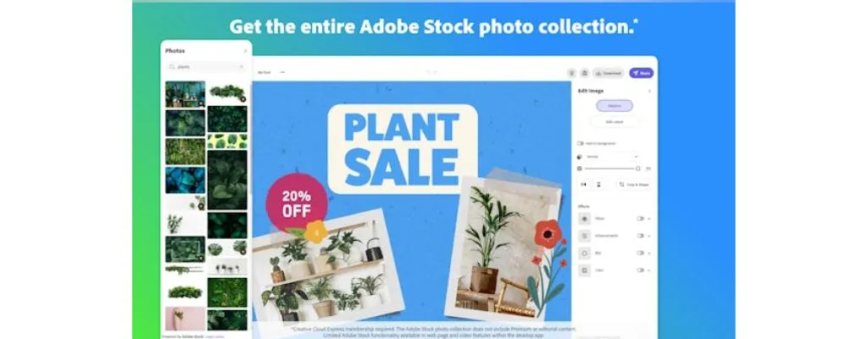This screenshot has height=339, width=868.
Task: Open the blend mode dropdown in Edit Image
Action: pos(612,157)
